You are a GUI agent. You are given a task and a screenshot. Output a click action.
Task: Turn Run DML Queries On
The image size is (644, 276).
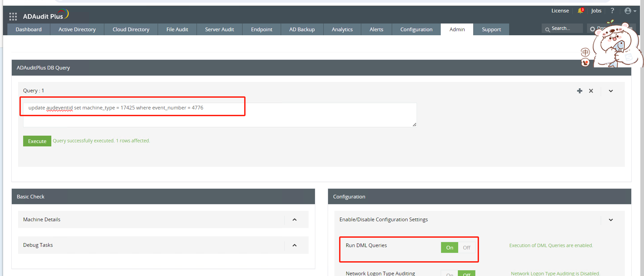coord(449,247)
